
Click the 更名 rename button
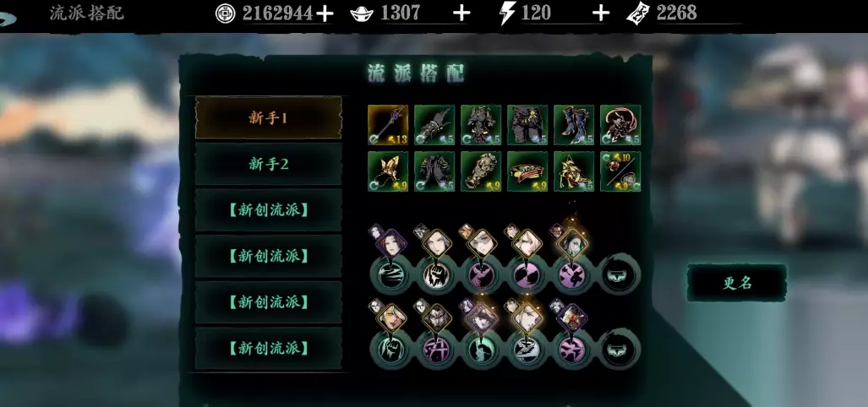[737, 283]
